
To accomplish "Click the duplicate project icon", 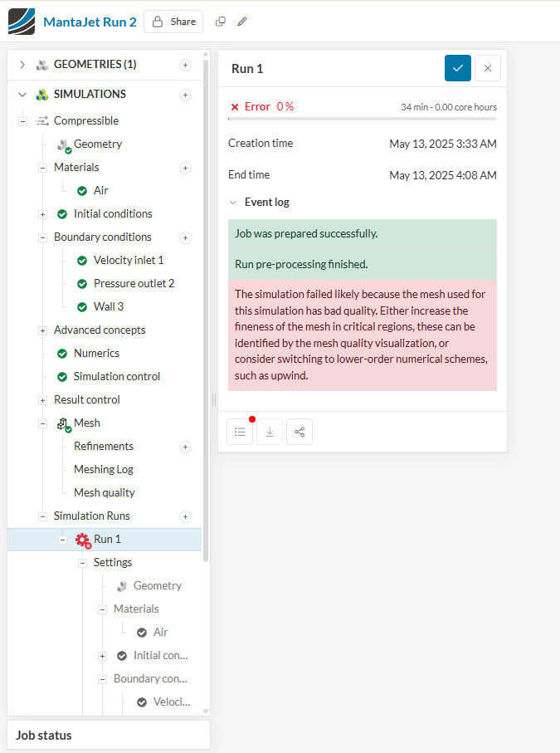I will coord(221,22).
